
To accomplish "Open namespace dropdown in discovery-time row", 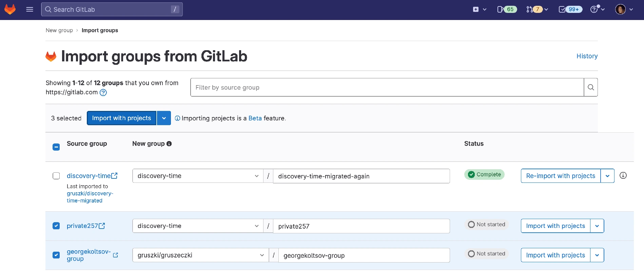I will coord(198,176).
